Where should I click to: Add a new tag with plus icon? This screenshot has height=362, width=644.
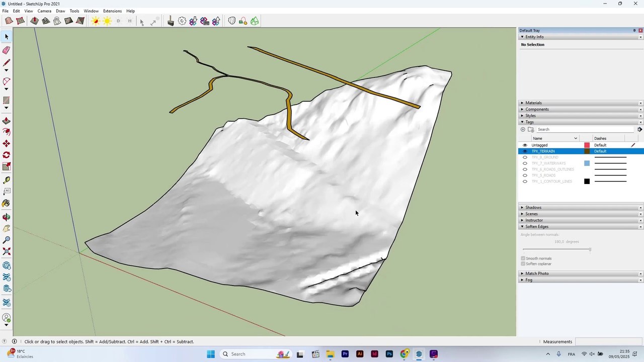[523, 129]
